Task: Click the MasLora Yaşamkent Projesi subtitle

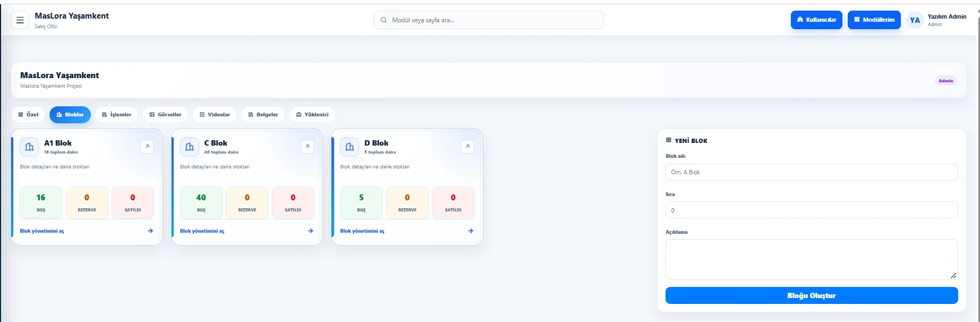Action: point(51,86)
